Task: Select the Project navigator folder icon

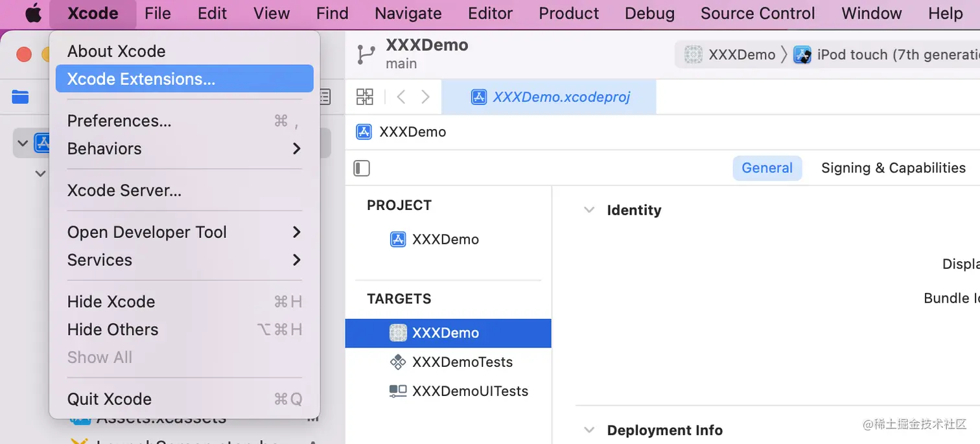Action: pyautogui.click(x=20, y=97)
